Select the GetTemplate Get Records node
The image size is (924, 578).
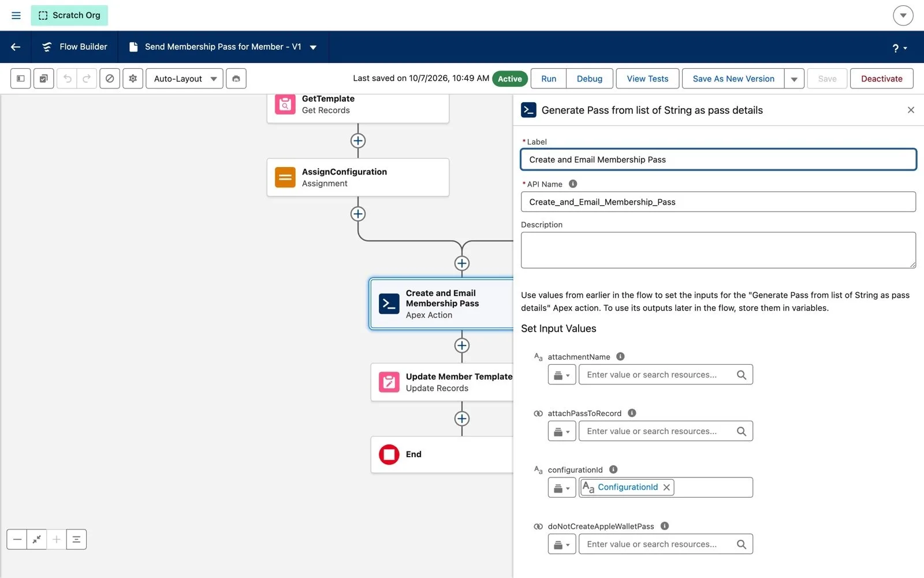(x=358, y=108)
